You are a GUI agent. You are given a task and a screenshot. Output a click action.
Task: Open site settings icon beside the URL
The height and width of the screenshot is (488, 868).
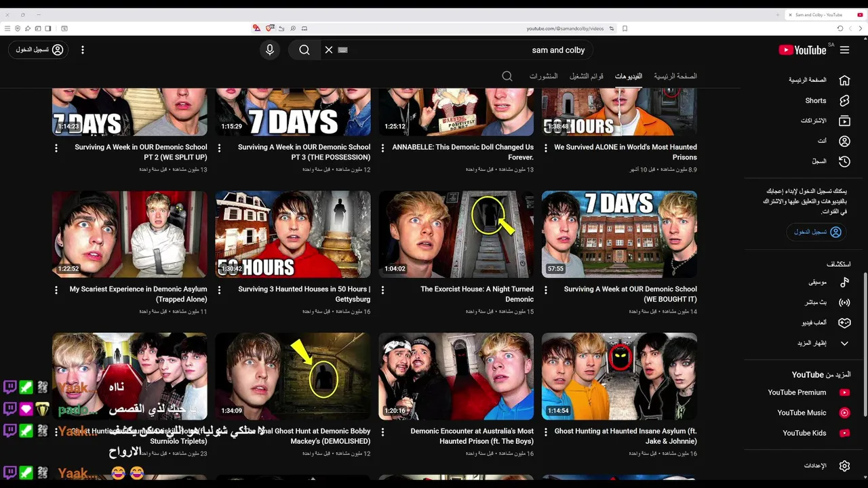(612, 28)
